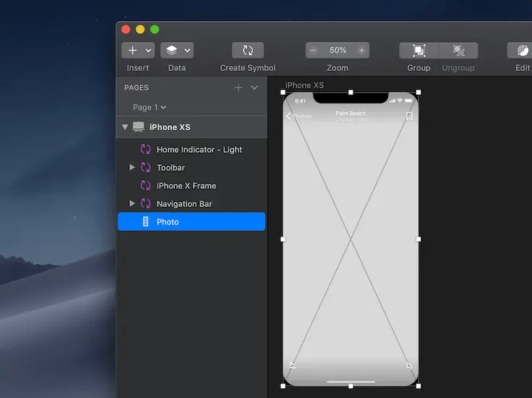Click the green fullscreen window button
532x398 pixels.
point(155,30)
